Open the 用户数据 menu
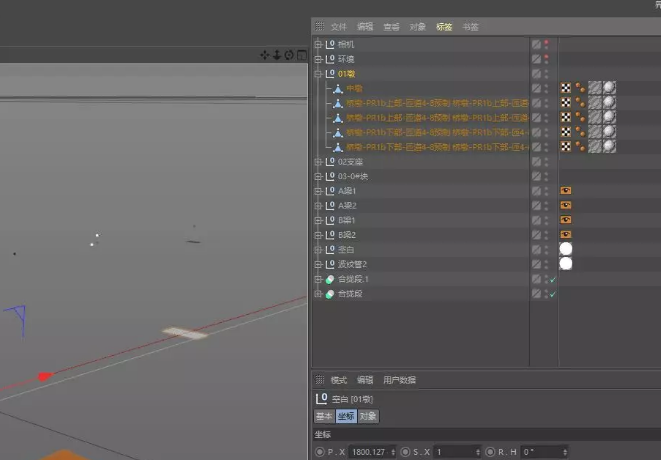 coord(399,380)
